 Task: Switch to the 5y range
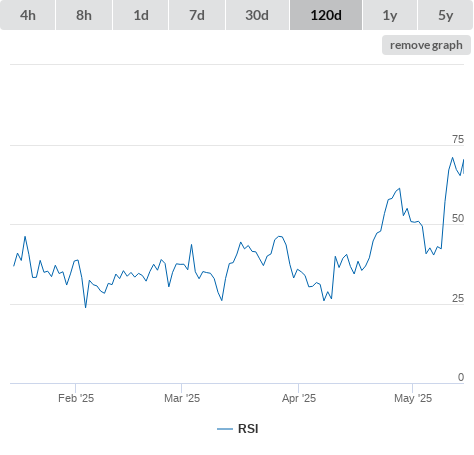(446, 15)
